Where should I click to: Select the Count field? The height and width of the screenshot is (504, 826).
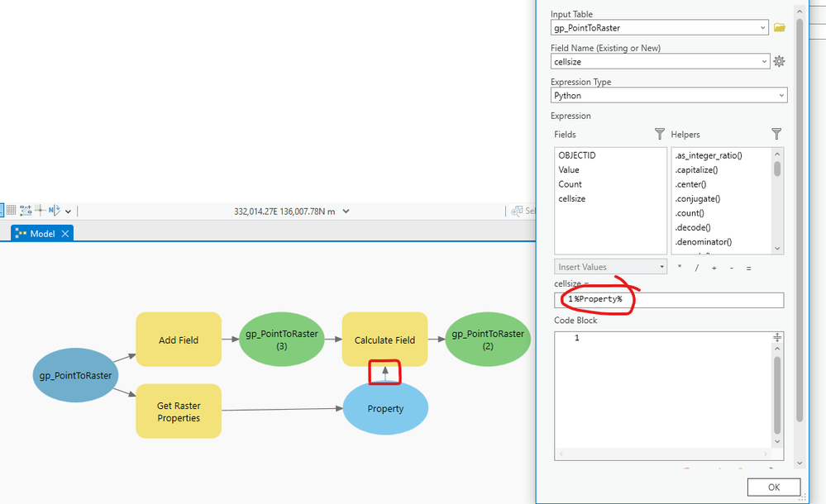pyautogui.click(x=570, y=184)
